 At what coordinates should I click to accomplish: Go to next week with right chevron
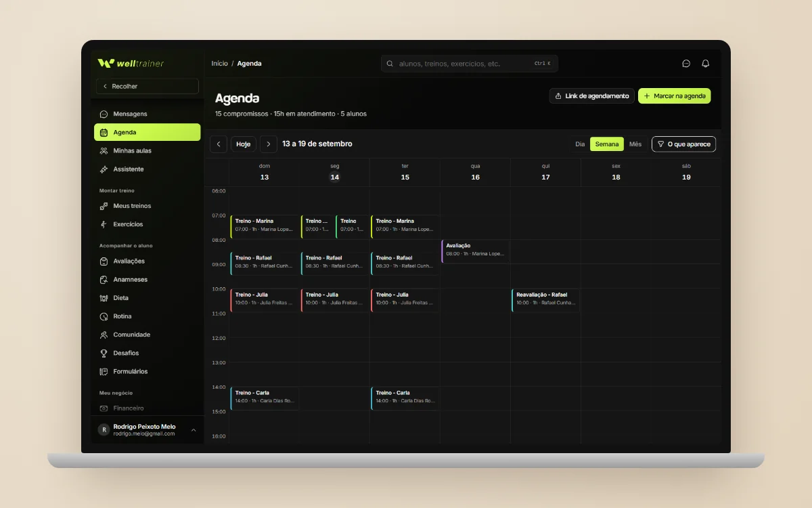tap(269, 144)
